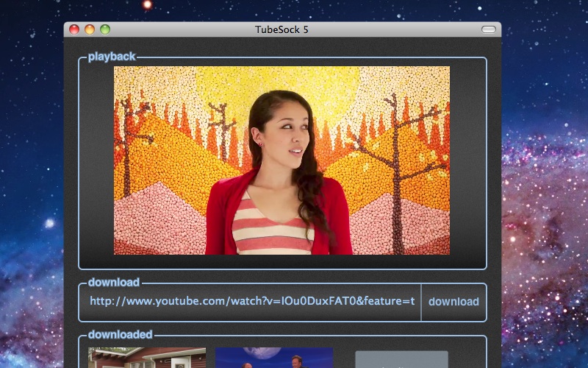Minimize the TubeSock window with yellow button
The width and height of the screenshot is (588, 368).
[x=90, y=29]
